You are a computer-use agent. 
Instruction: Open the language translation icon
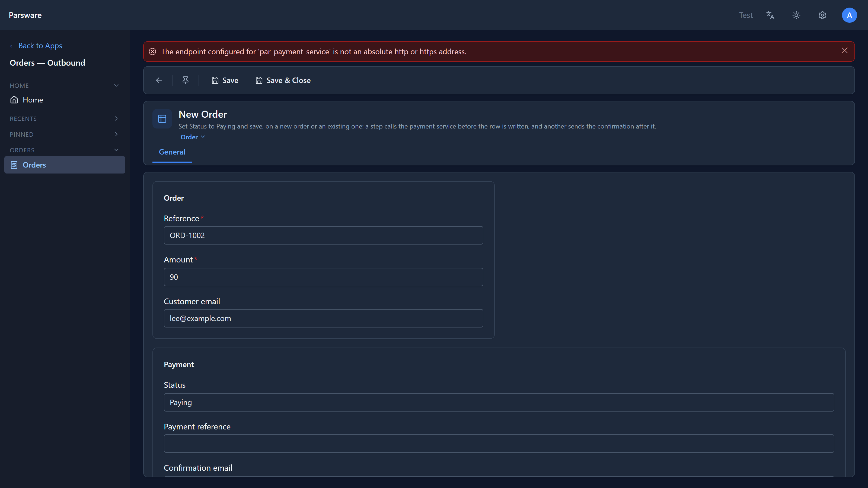[770, 15]
